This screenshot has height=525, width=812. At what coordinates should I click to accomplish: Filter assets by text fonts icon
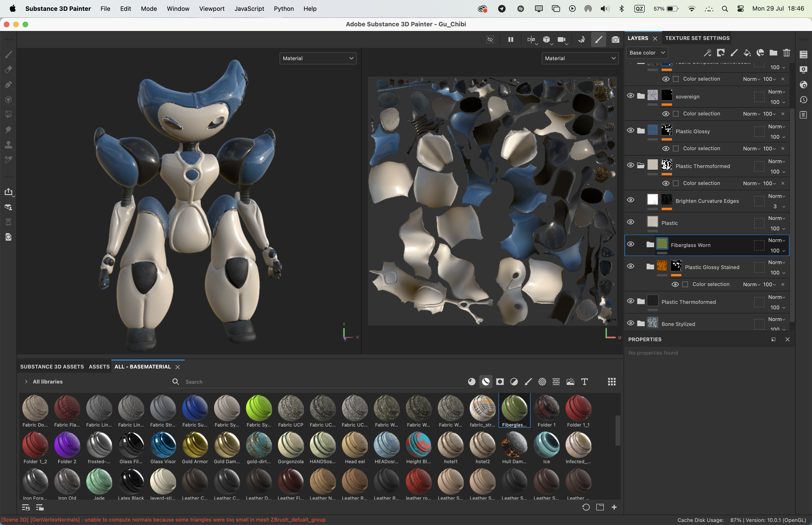[584, 382]
